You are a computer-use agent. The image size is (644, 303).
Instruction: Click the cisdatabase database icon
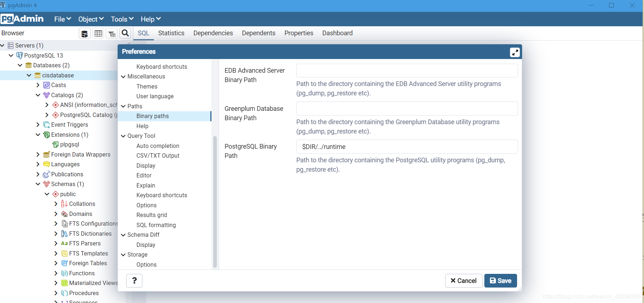(37, 75)
